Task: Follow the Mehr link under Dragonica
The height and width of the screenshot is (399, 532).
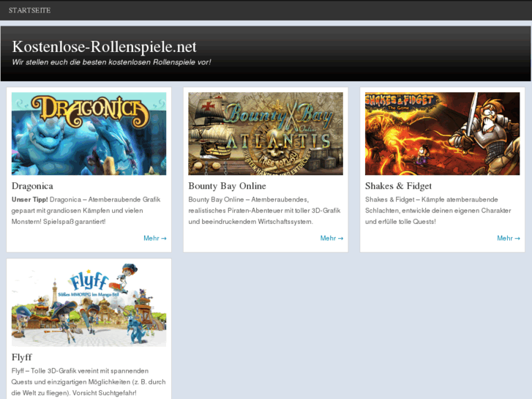Action: pyautogui.click(x=155, y=238)
